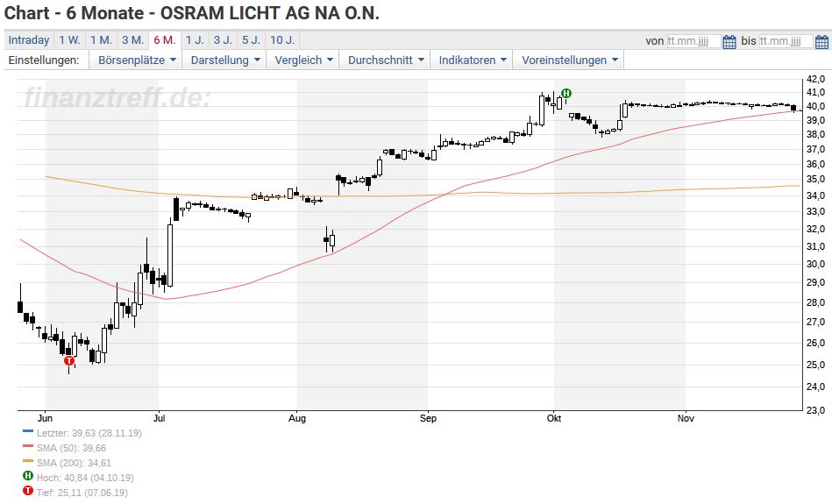Click 'Tief: 25,11 (07.06.19)' legend text

point(82,493)
